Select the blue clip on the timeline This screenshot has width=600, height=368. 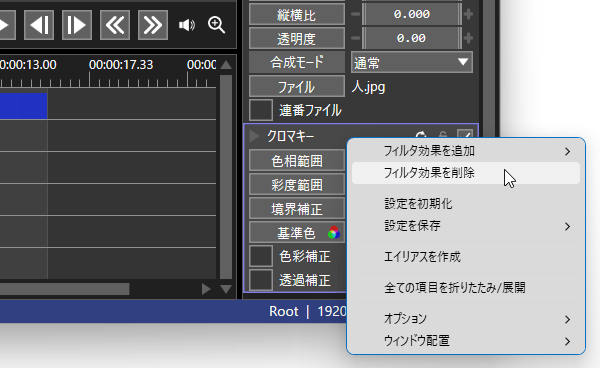coord(23,106)
